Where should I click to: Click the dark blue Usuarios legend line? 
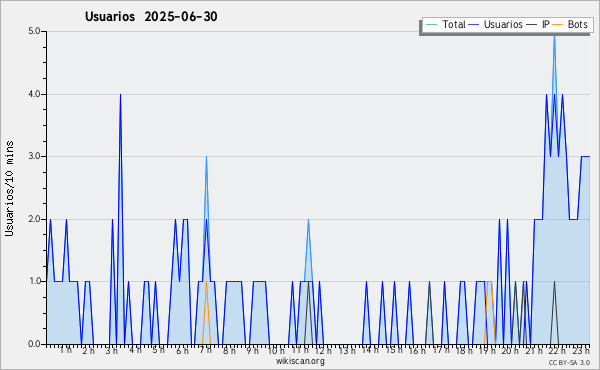click(x=474, y=25)
